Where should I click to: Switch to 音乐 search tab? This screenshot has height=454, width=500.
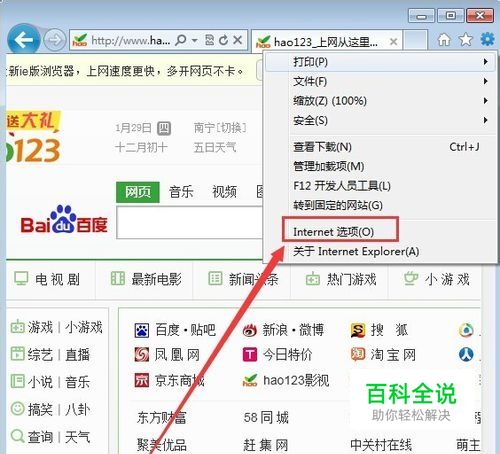[181, 192]
